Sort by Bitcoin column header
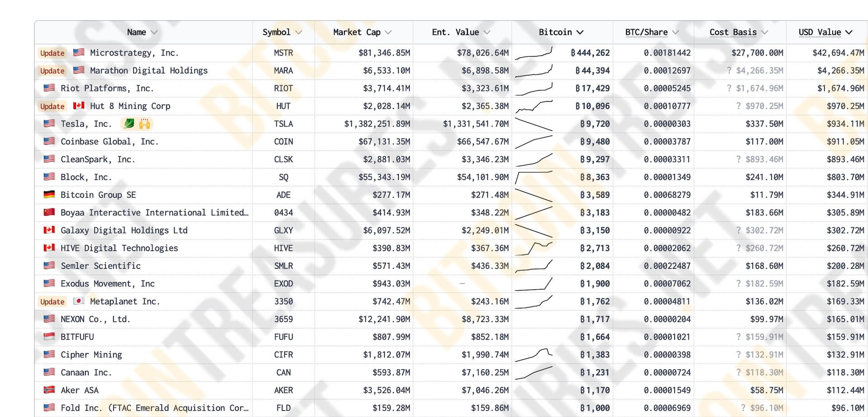The height and width of the screenshot is (417, 868). [561, 32]
